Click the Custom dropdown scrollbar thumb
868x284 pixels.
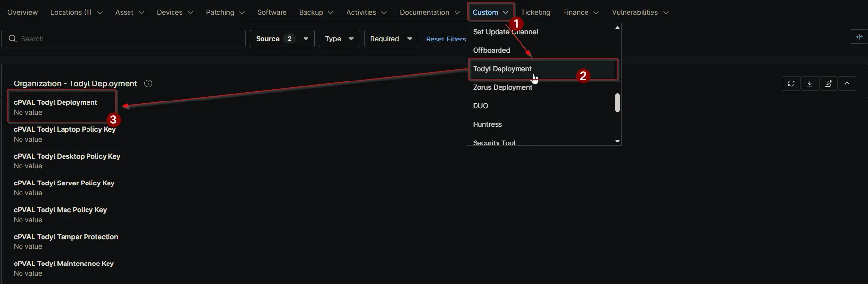[617, 102]
